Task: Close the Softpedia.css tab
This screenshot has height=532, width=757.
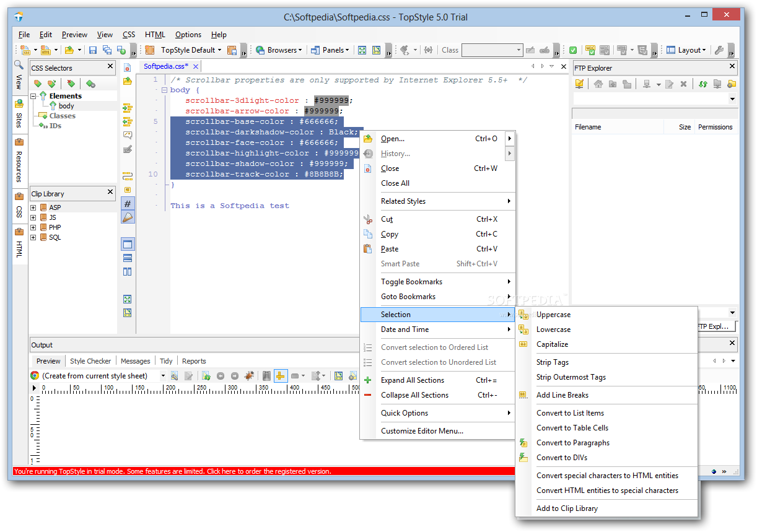Action: [x=195, y=66]
